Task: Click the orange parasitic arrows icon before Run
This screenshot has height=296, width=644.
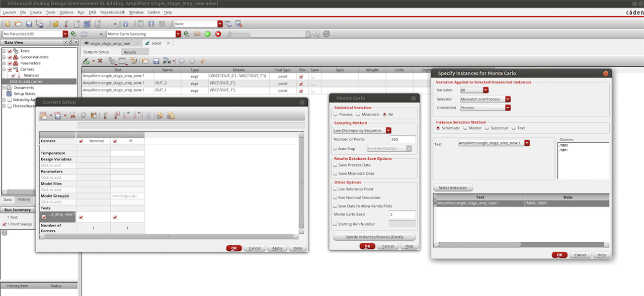Action: pyautogui.click(x=197, y=34)
